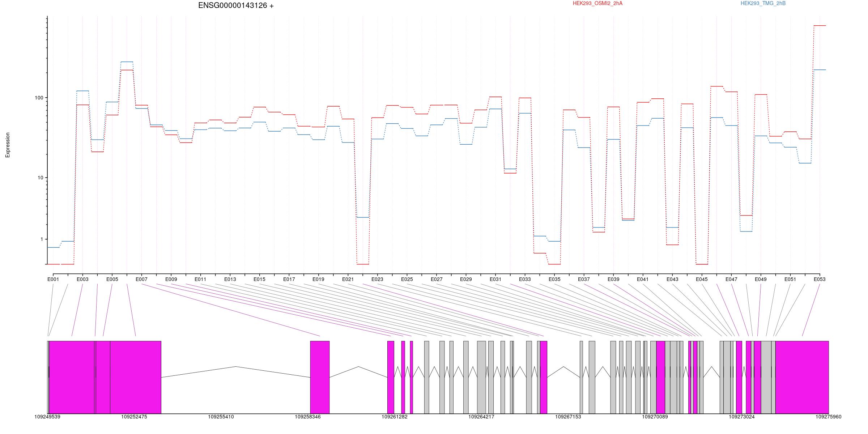Click exon label E007
The image size is (868, 434).
tap(141, 279)
